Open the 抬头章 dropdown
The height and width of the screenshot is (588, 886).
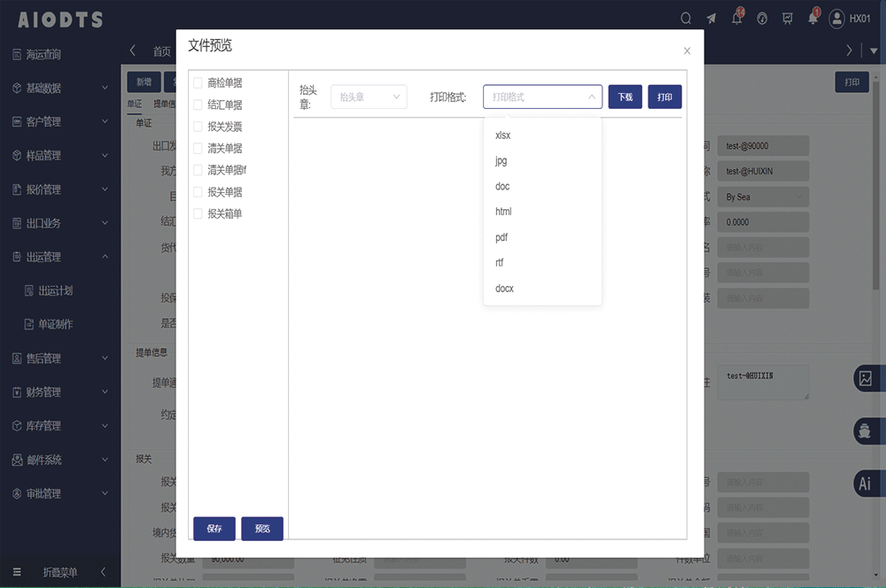click(369, 97)
